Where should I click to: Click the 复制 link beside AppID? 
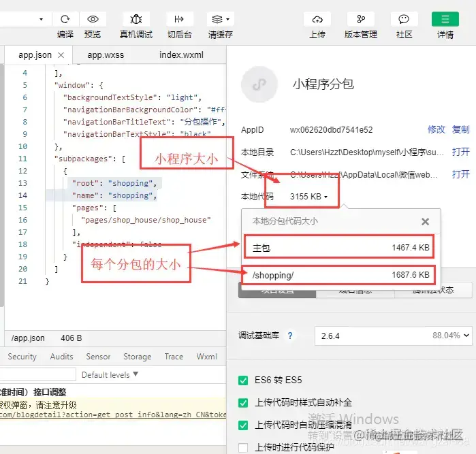[x=460, y=129]
